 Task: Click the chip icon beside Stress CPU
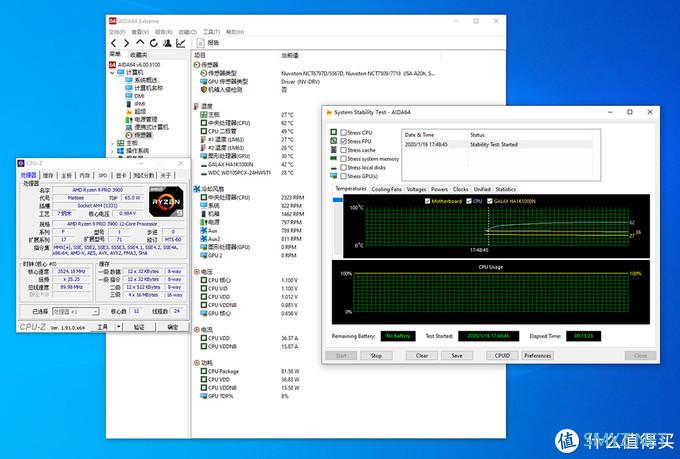tap(333, 132)
